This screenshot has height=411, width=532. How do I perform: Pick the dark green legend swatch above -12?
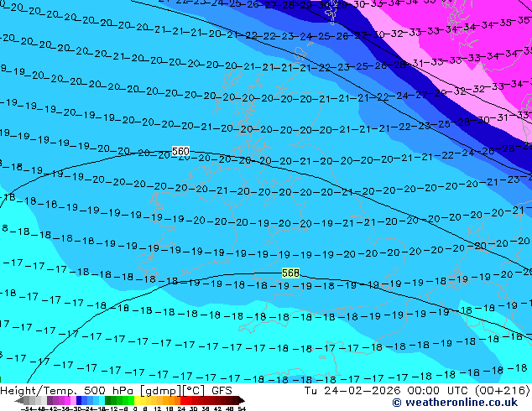tap(107, 400)
